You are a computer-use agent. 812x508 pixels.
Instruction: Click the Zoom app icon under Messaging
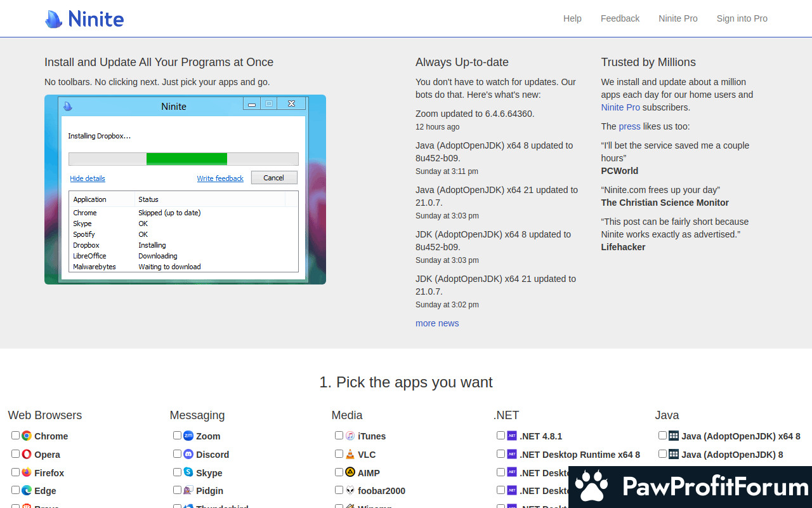[188, 436]
